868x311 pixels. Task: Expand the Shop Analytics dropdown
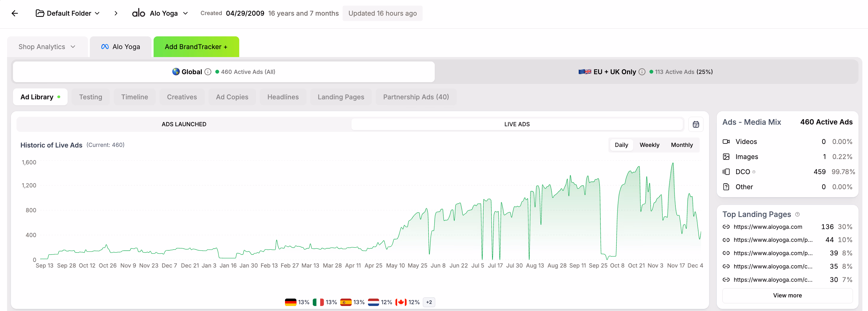click(x=47, y=46)
